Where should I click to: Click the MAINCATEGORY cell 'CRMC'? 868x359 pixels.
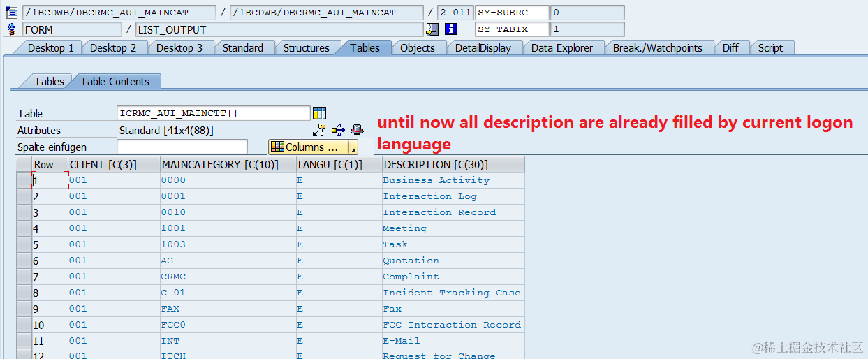click(228, 277)
